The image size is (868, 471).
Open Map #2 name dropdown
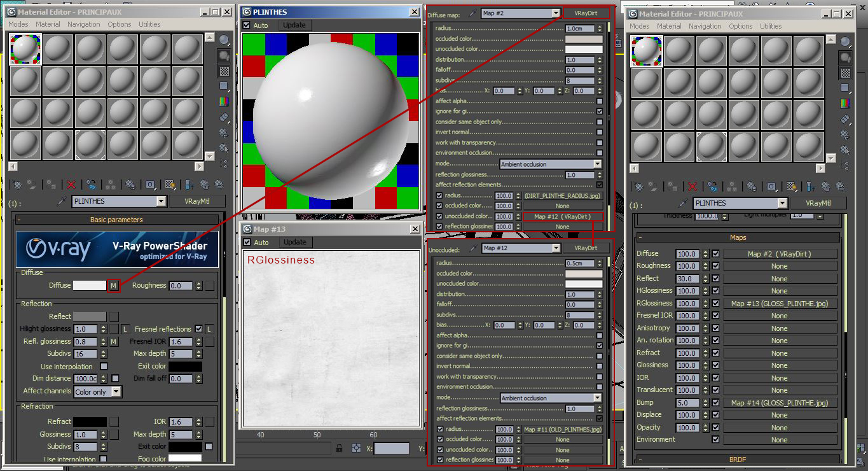point(556,13)
